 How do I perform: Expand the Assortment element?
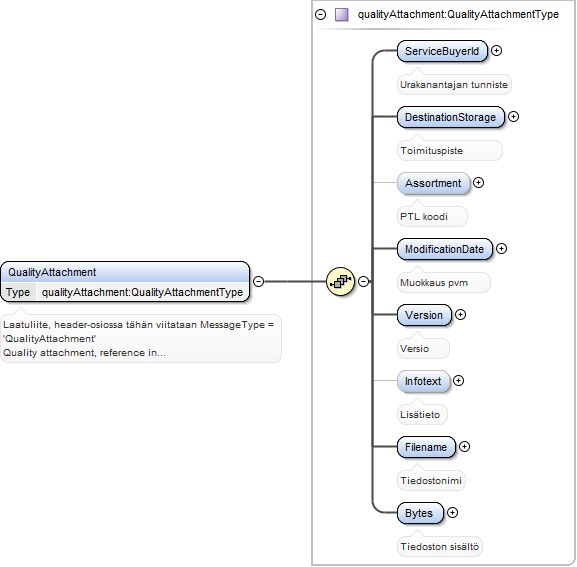478,182
